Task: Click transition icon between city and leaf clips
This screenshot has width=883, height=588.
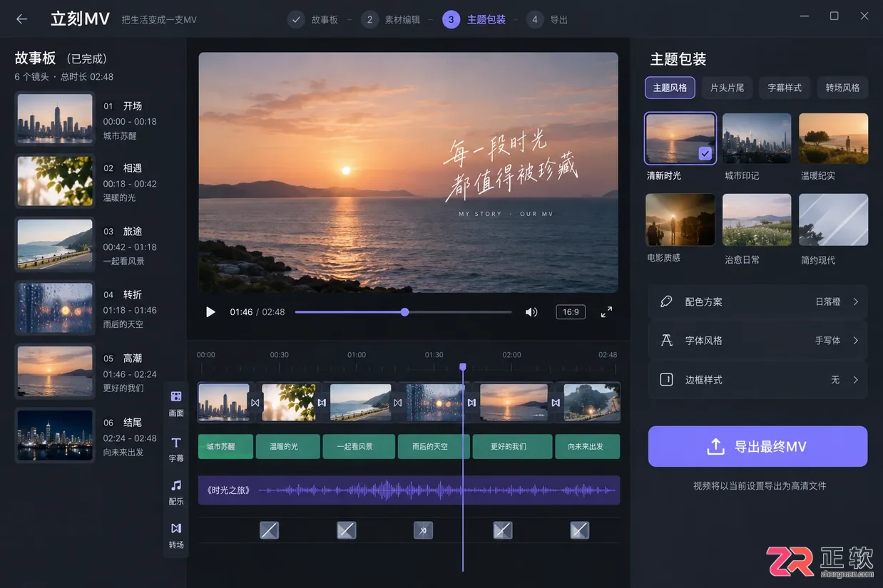Action: [x=255, y=403]
